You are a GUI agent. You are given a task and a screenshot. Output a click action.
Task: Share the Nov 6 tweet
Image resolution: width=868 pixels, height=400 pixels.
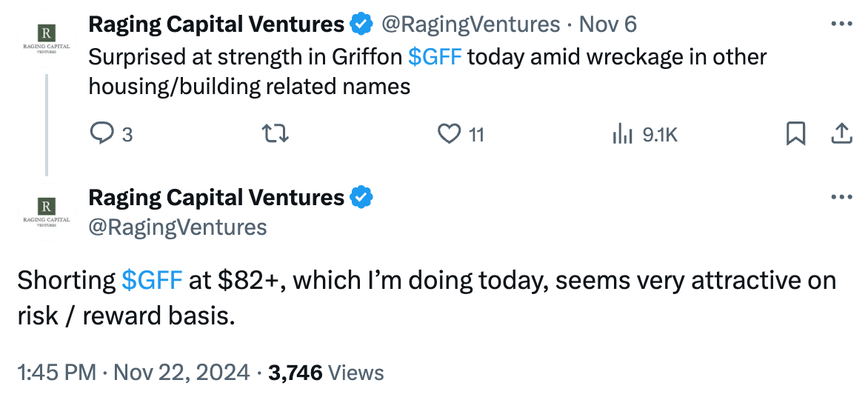pyautogui.click(x=841, y=134)
